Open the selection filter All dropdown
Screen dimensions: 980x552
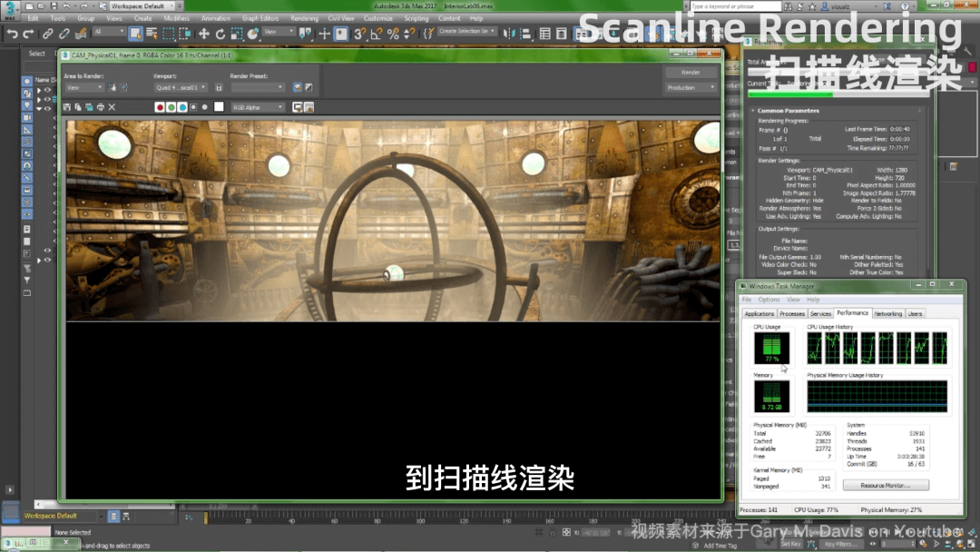pyautogui.click(x=108, y=31)
